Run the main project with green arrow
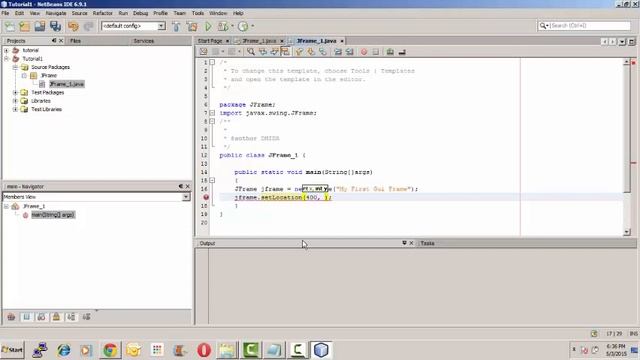This screenshot has width=640, height=360. click(x=208, y=27)
